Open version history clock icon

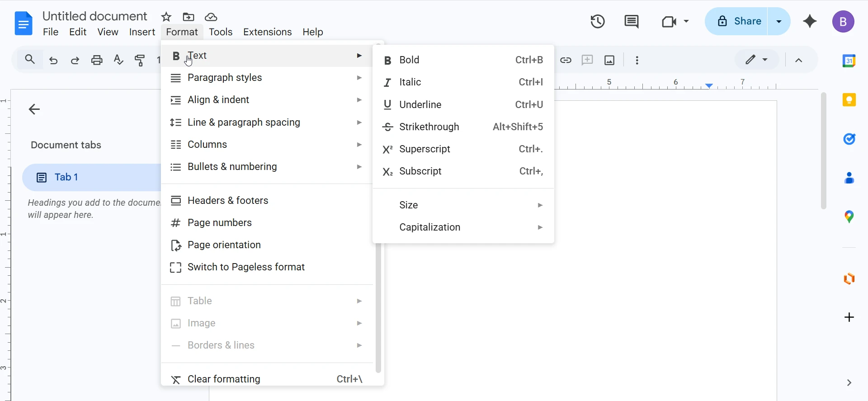pos(598,21)
